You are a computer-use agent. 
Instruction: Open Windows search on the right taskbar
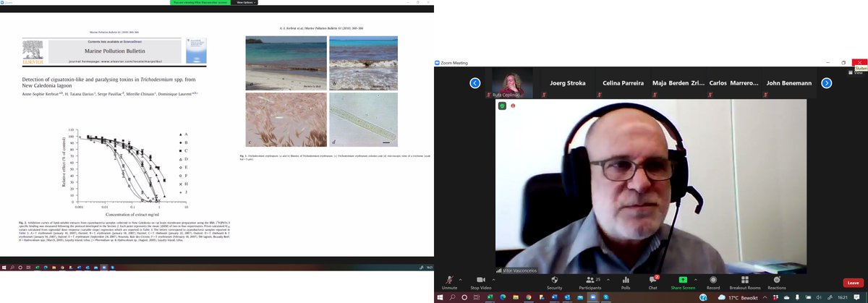[x=453, y=297]
